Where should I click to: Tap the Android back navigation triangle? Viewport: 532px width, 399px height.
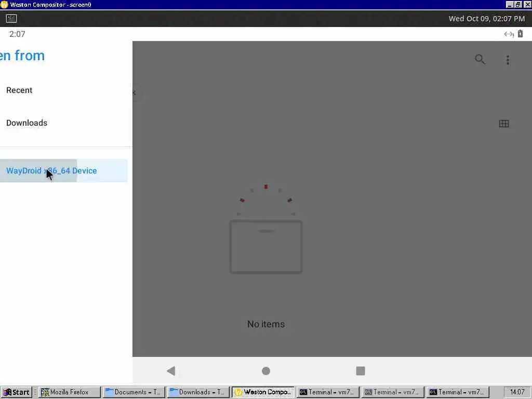[x=171, y=371]
